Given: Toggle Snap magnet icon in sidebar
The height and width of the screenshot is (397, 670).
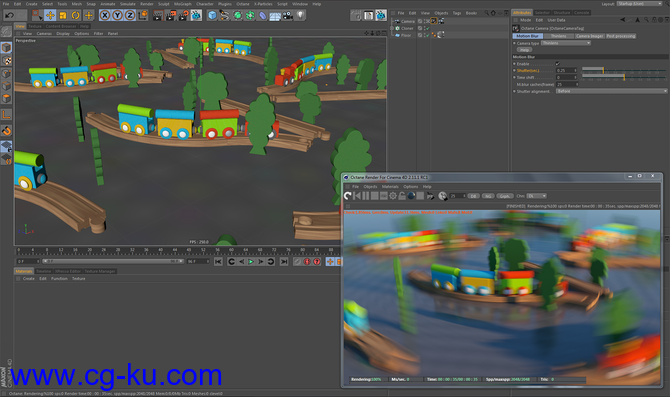Looking at the screenshot, I should [6, 131].
